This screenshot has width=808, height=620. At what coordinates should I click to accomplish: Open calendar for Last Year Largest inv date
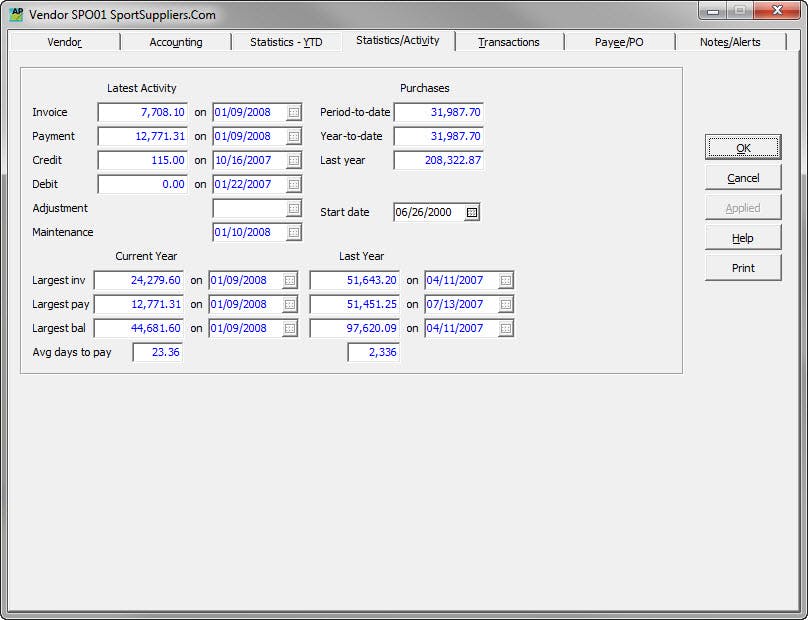(506, 280)
